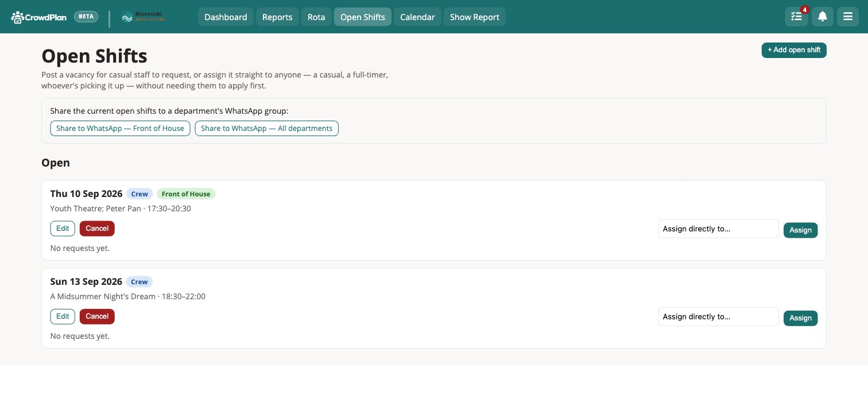Open the Calendar tab

pyautogui.click(x=417, y=17)
